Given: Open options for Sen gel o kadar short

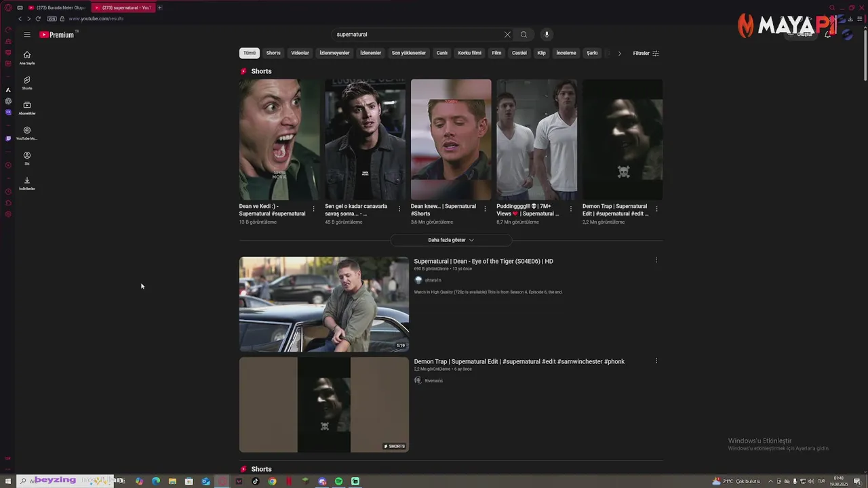Looking at the screenshot, I should (x=399, y=209).
